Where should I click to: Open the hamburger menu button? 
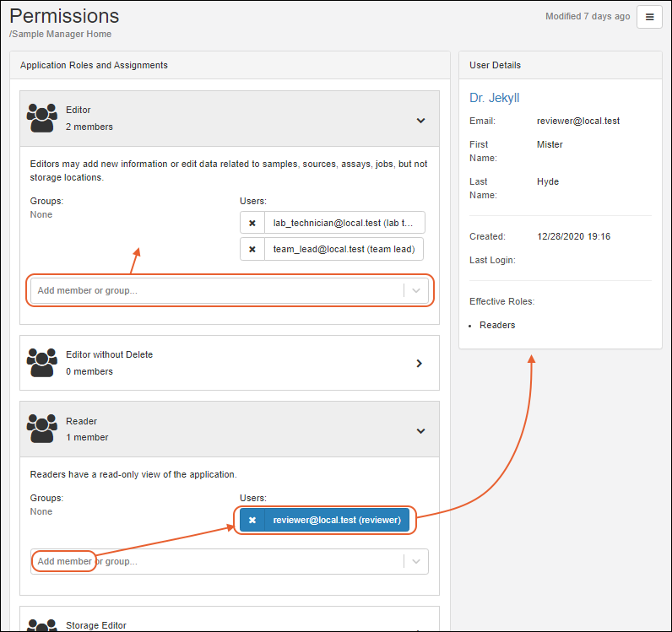[649, 17]
